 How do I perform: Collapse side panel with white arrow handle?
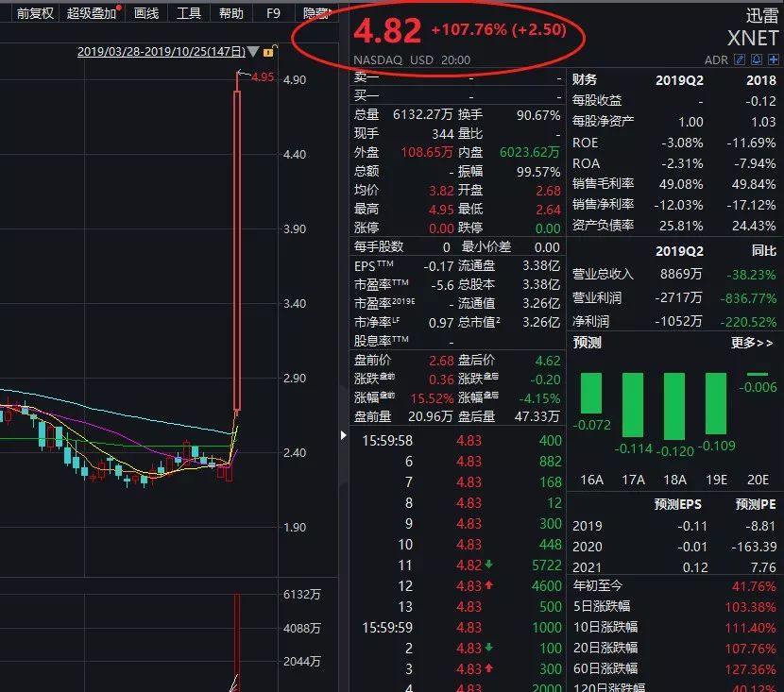coord(342,434)
